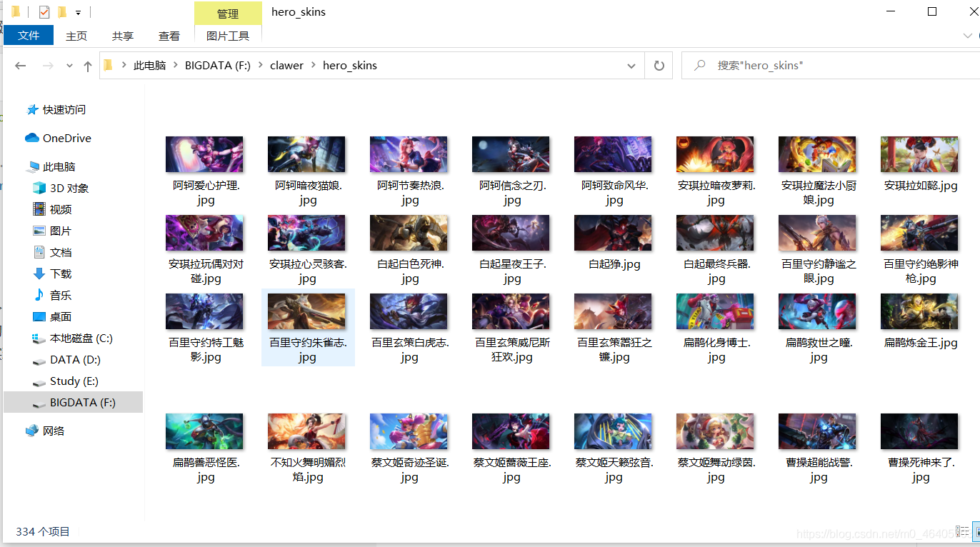Open the 下载 folder in sidebar

tap(52, 273)
